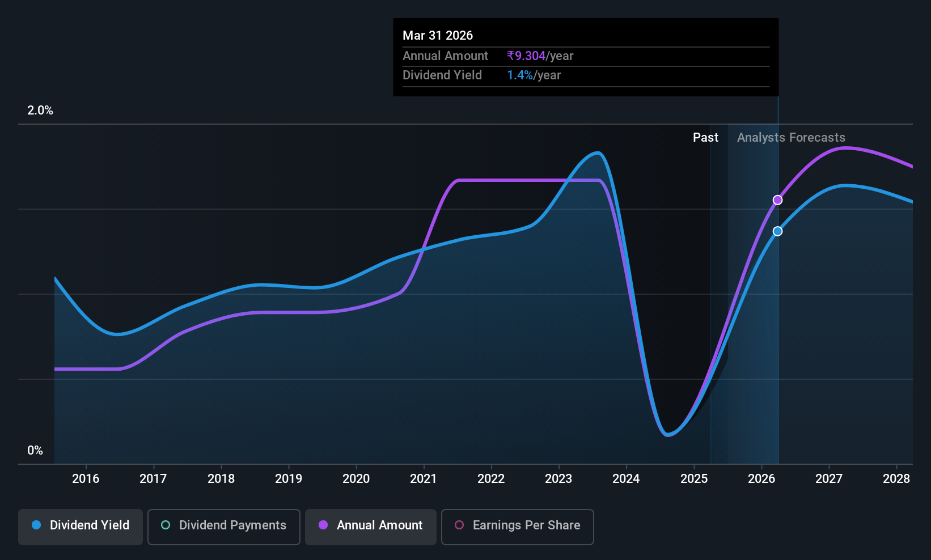Click the Past region label
Screen dimensions: 931x560
pyautogui.click(x=705, y=138)
